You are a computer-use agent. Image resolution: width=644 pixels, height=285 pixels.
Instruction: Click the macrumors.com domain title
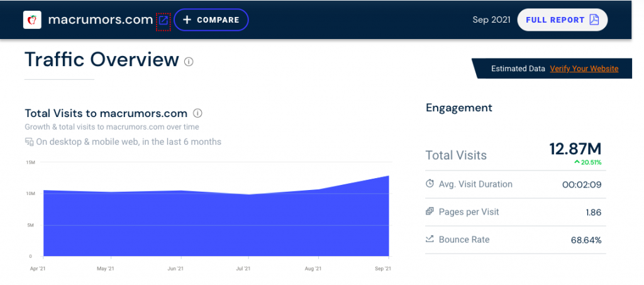point(101,20)
